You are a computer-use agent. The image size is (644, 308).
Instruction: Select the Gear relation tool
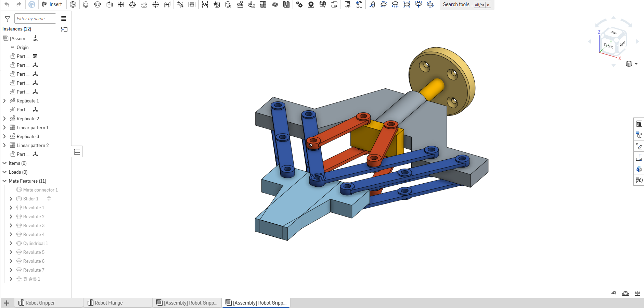tap(299, 4)
